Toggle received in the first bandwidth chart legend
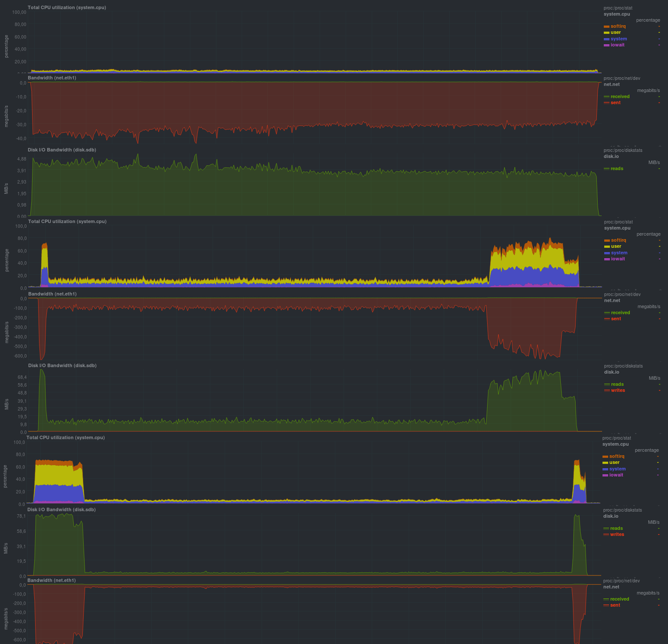This screenshot has width=668, height=644. tap(620, 97)
